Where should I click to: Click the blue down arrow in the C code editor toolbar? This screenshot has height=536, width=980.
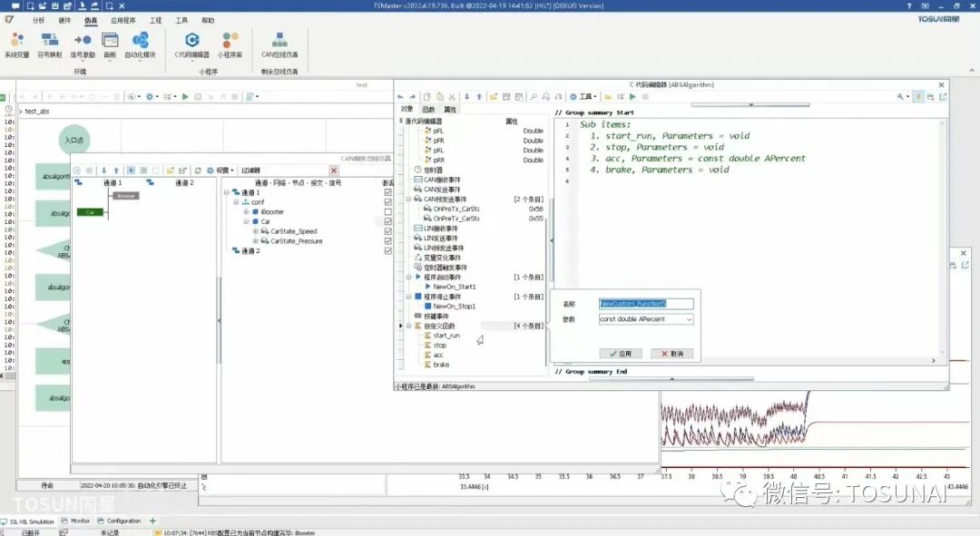point(467,97)
